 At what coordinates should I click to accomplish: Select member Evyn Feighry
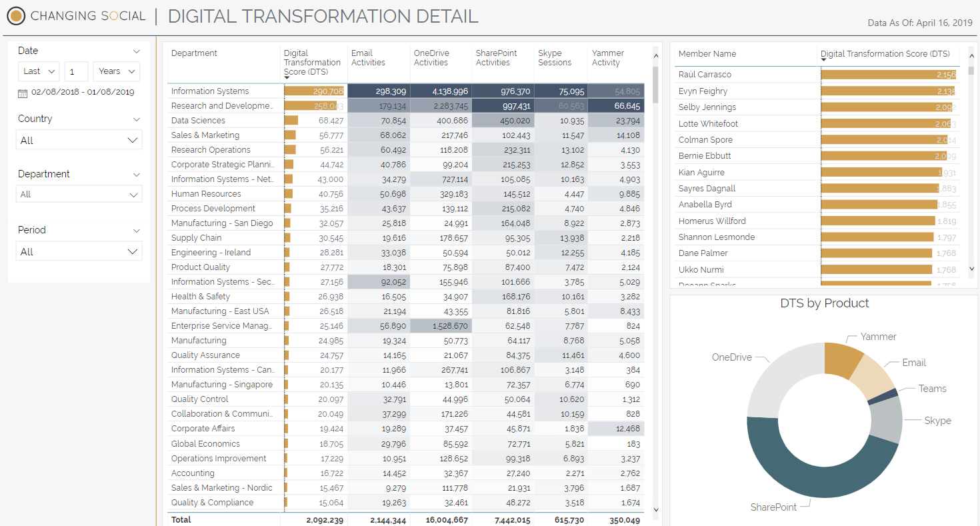[817, 91]
